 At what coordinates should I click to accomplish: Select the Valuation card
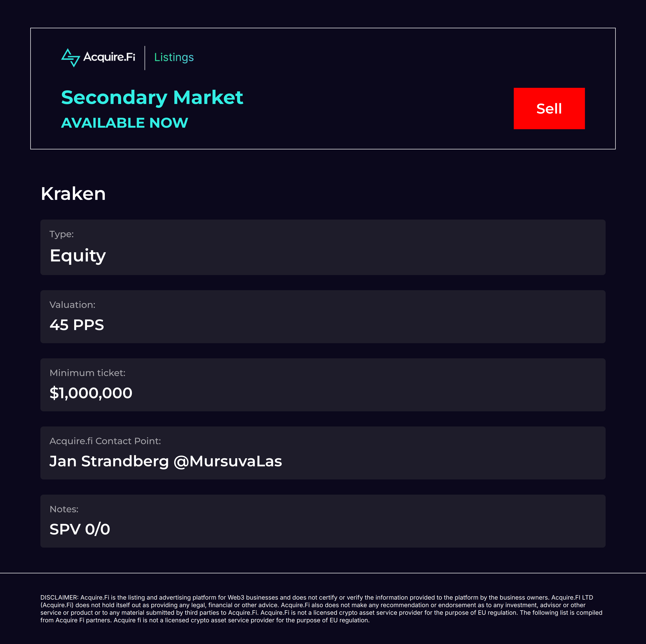point(323,316)
